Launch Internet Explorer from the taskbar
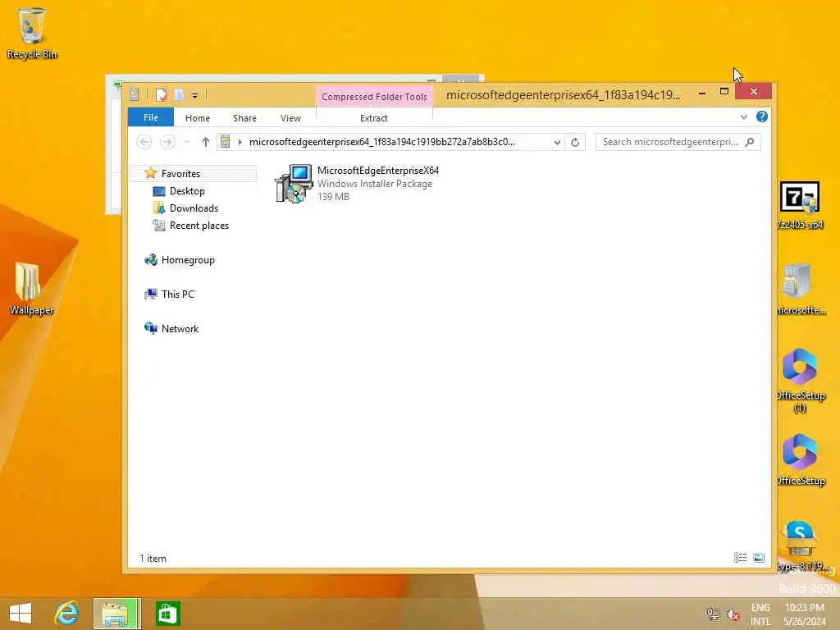The width and height of the screenshot is (840, 630). 67,614
